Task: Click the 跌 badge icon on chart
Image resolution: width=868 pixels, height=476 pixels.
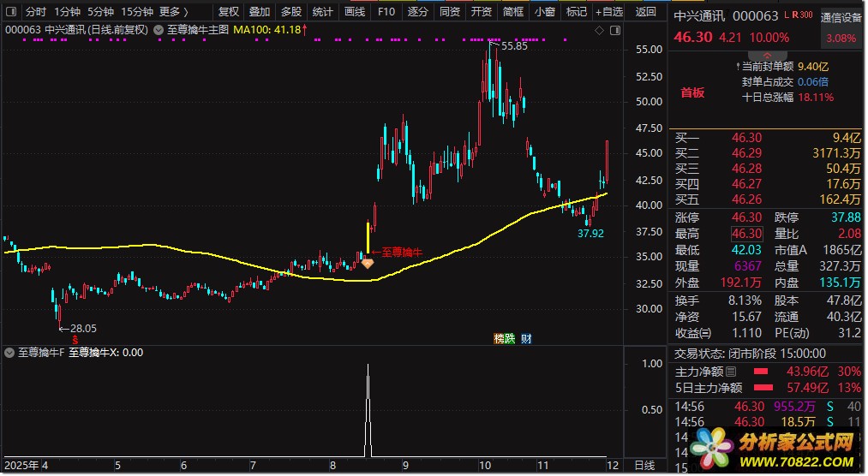Action: (510, 338)
